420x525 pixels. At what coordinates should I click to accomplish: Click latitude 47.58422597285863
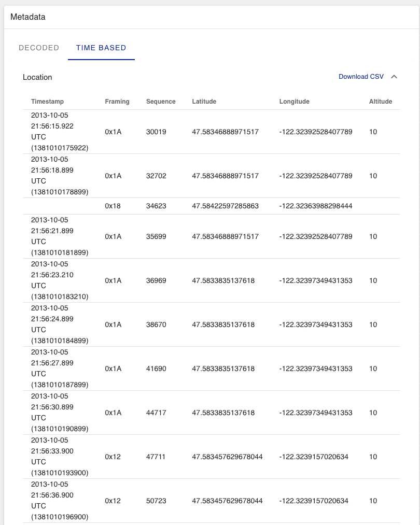226,206
